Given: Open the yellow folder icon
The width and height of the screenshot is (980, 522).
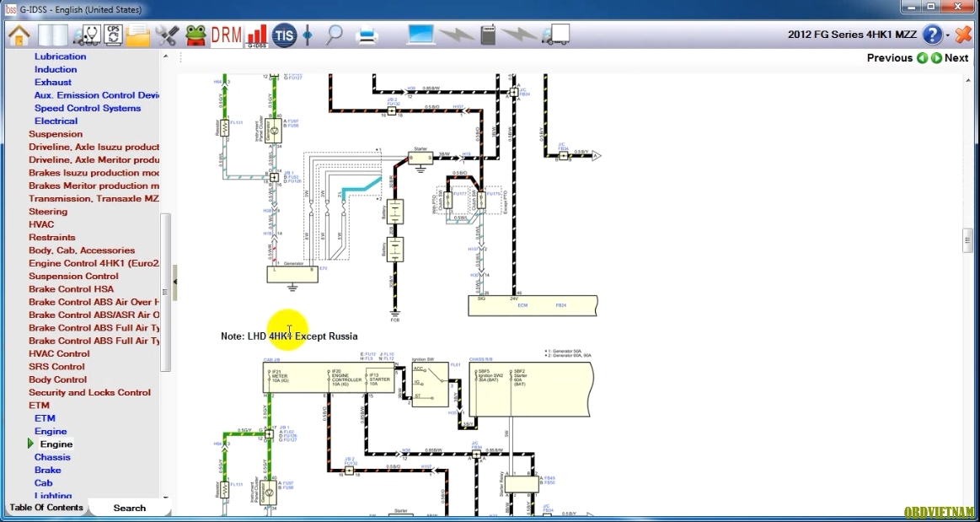Looking at the screenshot, I should [x=137, y=35].
